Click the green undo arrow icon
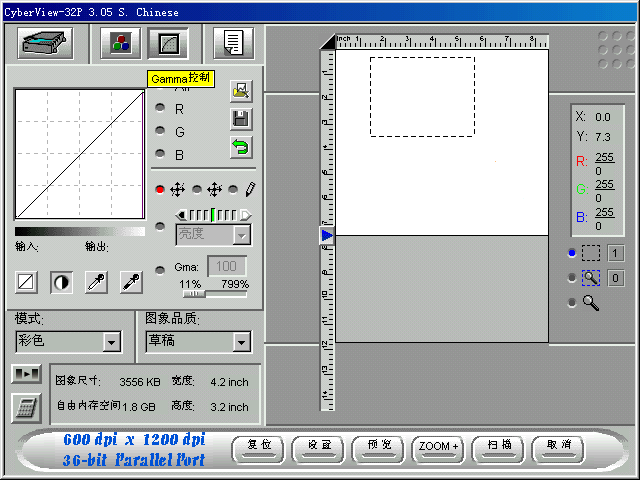 [x=241, y=147]
